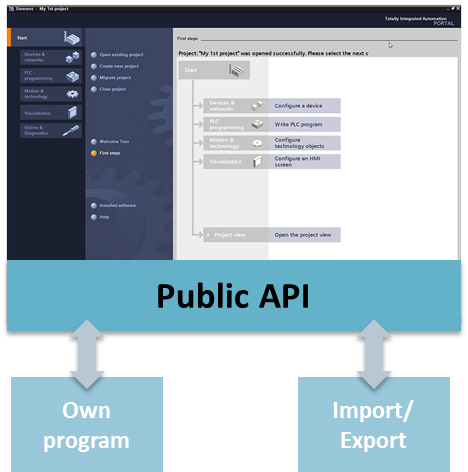The height and width of the screenshot is (472, 468).
Task: Click the Devices & networks icon in First steps
Action: [x=257, y=106]
